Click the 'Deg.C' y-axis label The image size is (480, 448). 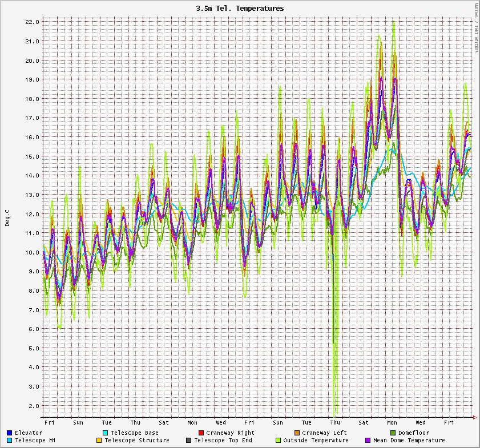pos(8,217)
